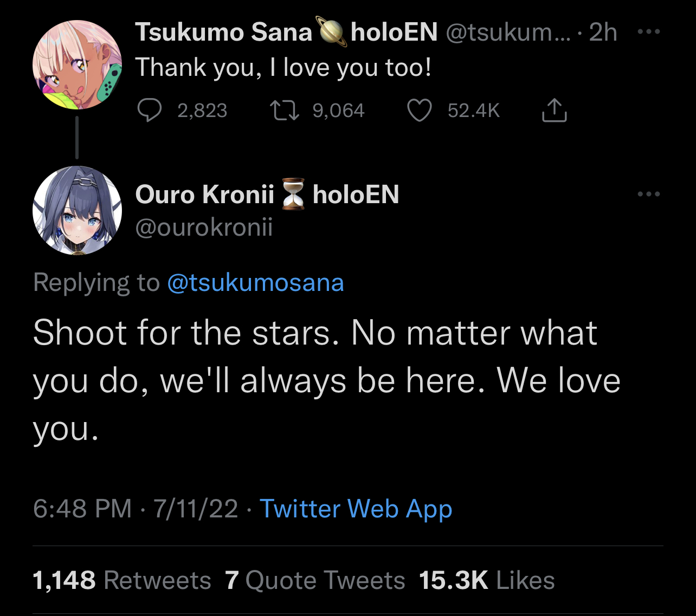Open the more options menu on Kronii's tweet
Viewport: 696px width, 616px height.
pyautogui.click(x=649, y=194)
